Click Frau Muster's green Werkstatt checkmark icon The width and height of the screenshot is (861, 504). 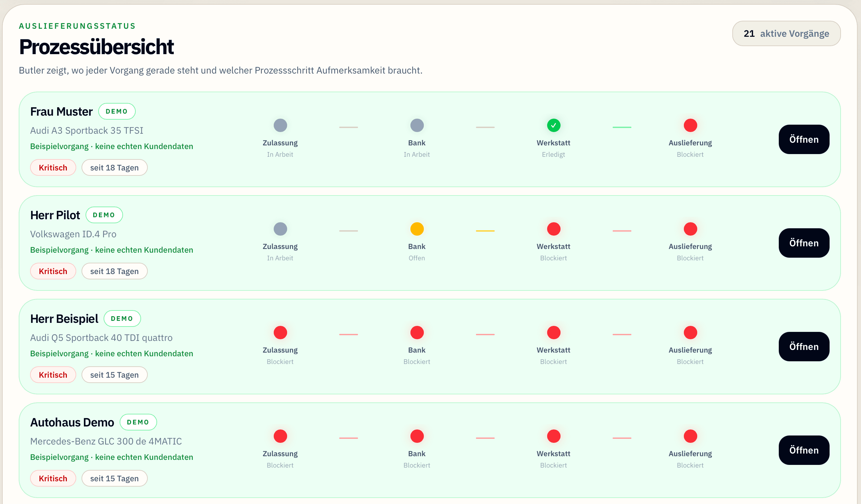click(x=553, y=125)
